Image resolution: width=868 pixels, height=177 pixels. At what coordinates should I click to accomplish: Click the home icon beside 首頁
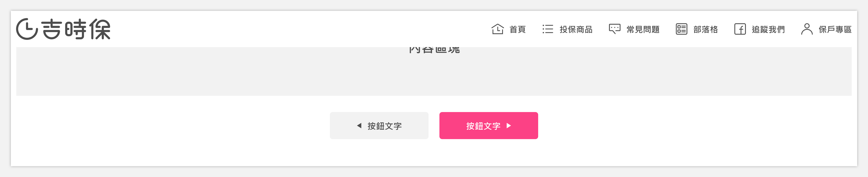(497, 29)
